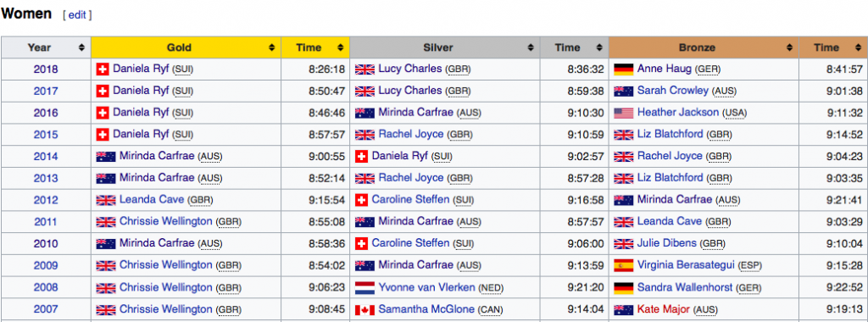Sort by Bronze column using sort arrows
Screen dimensions: 868x322
click(x=790, y=47)
